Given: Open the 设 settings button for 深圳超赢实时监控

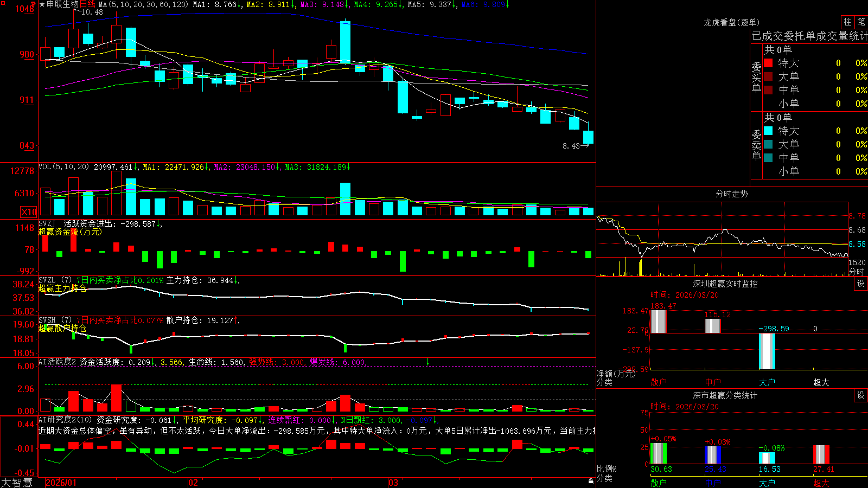Looking at the screenshot, I should (x=861, y=284).
